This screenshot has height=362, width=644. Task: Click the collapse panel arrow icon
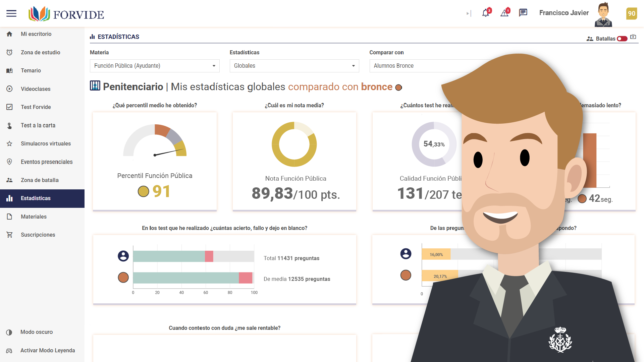coord(469,13)
